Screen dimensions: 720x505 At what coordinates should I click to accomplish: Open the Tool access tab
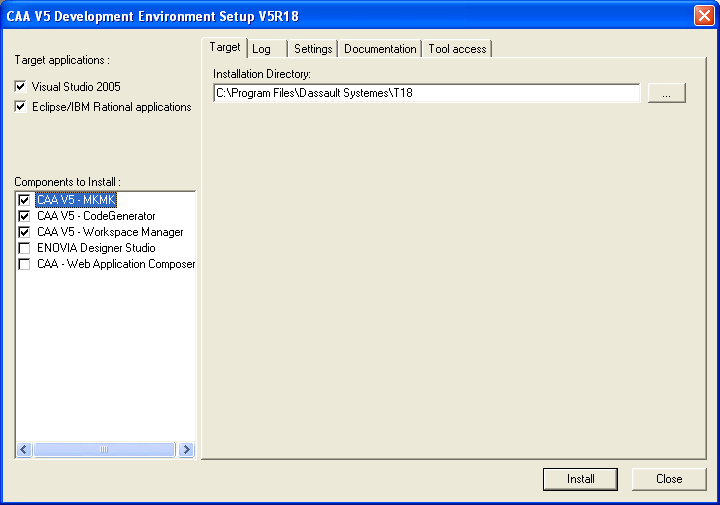coord(457,49)
